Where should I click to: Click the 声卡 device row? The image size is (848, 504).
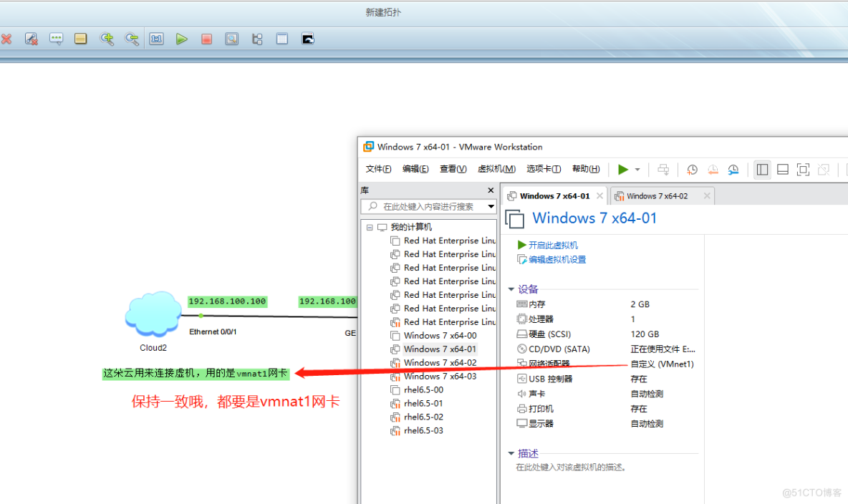[x=606, y=394]
